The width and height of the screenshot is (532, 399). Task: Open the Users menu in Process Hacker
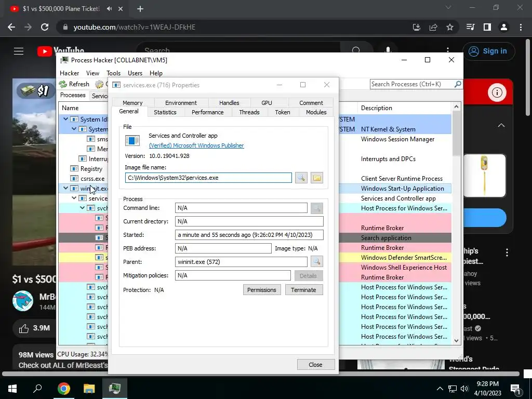135,73
